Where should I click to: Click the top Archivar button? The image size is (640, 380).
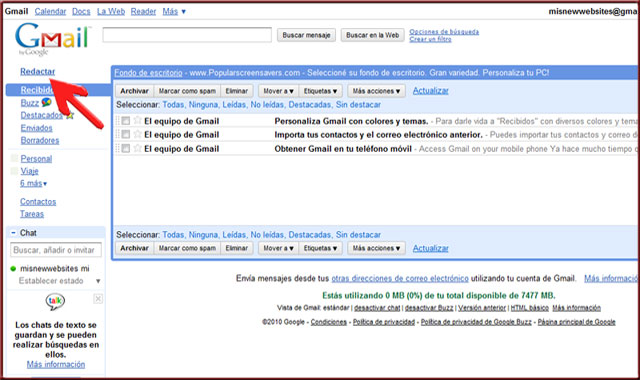[134, 91]
